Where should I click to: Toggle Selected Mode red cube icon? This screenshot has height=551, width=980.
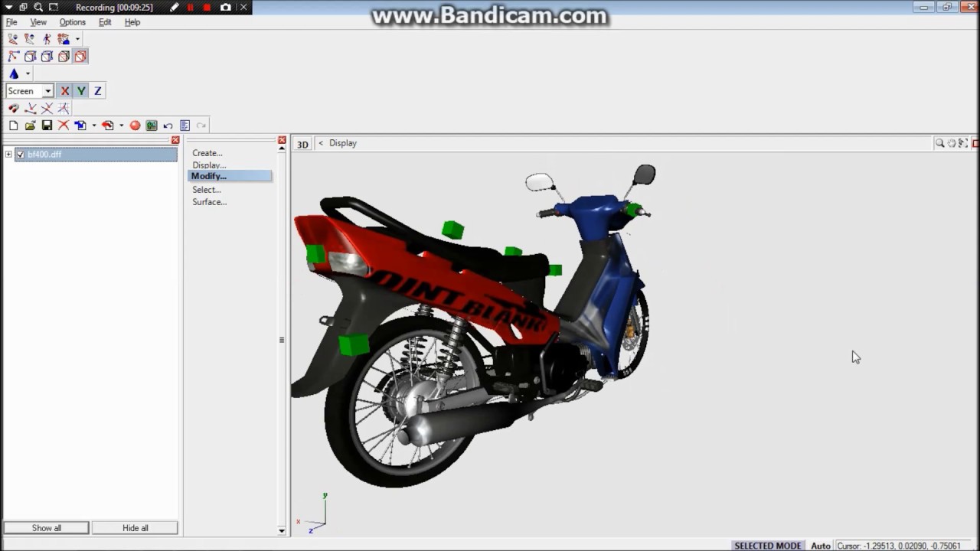(80, 56)
